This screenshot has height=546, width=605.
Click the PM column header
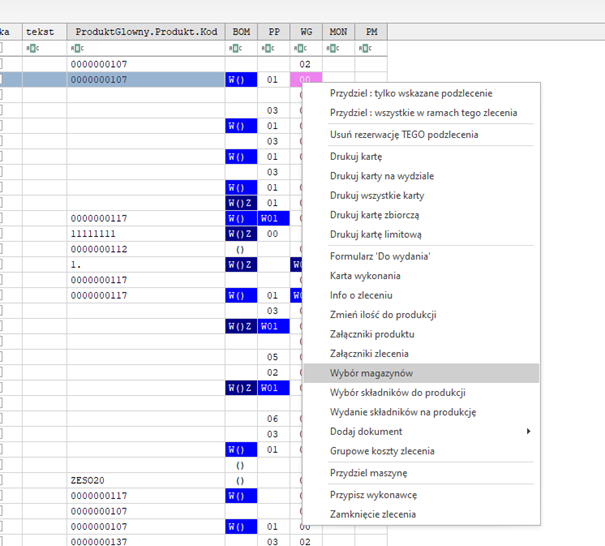click(371, 32)
